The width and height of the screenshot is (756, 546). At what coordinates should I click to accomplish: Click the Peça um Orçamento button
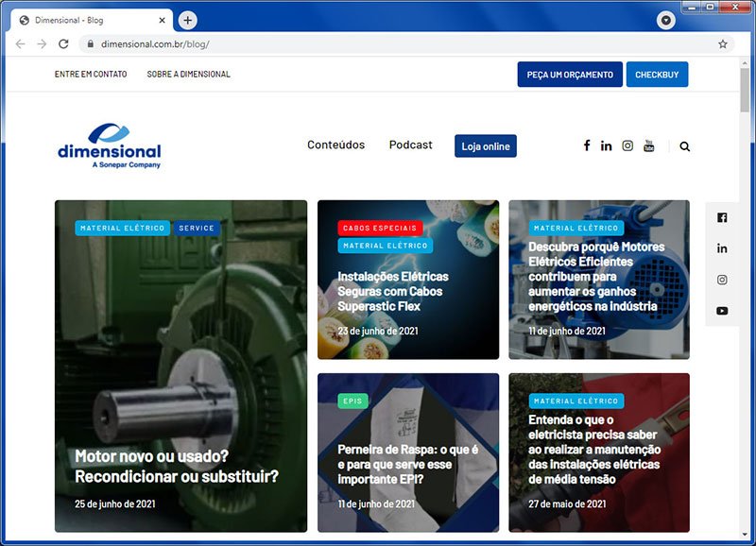[x=569, y=75]
